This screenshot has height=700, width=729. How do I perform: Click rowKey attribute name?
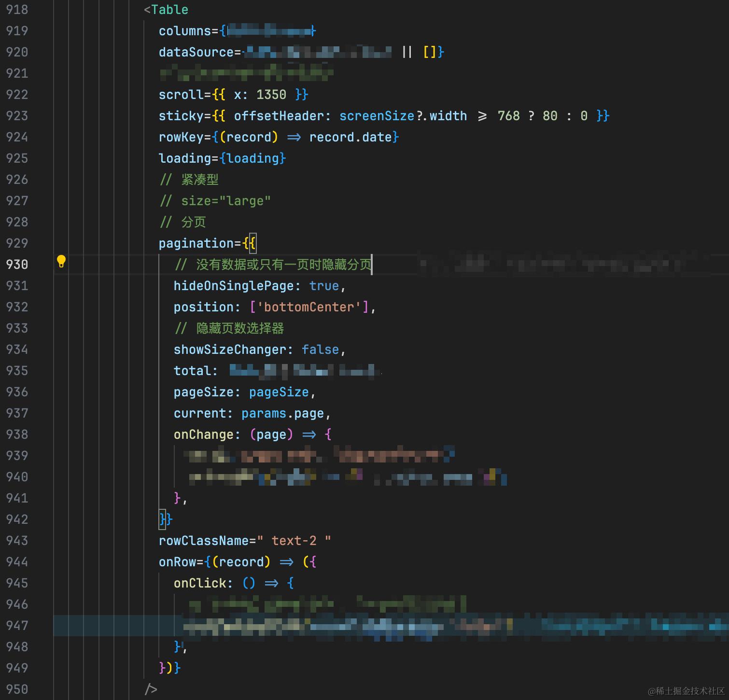(181, 137)
